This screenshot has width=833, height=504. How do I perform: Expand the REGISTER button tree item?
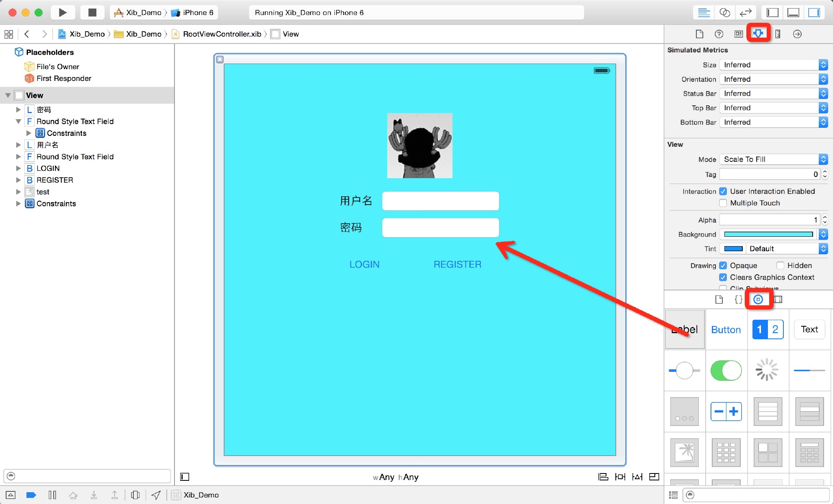[x=18, y=180]
